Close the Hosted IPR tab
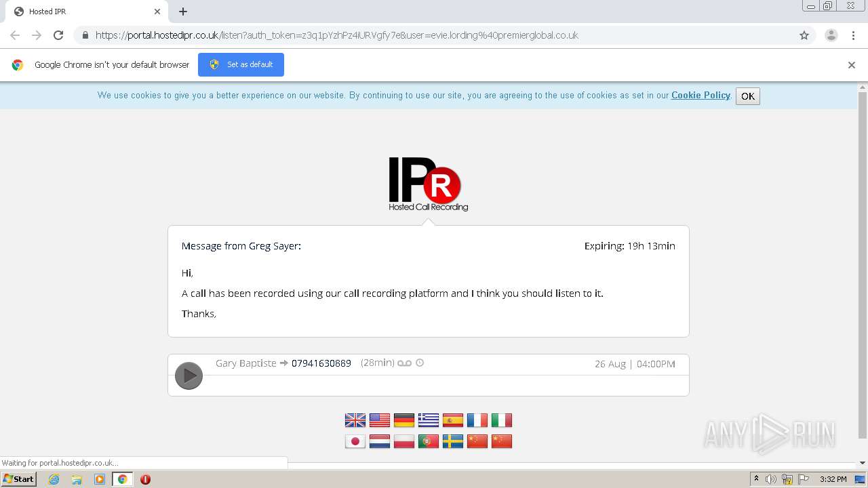The width and height of the screenshot is (868, 488). click(x=157, y=12)
